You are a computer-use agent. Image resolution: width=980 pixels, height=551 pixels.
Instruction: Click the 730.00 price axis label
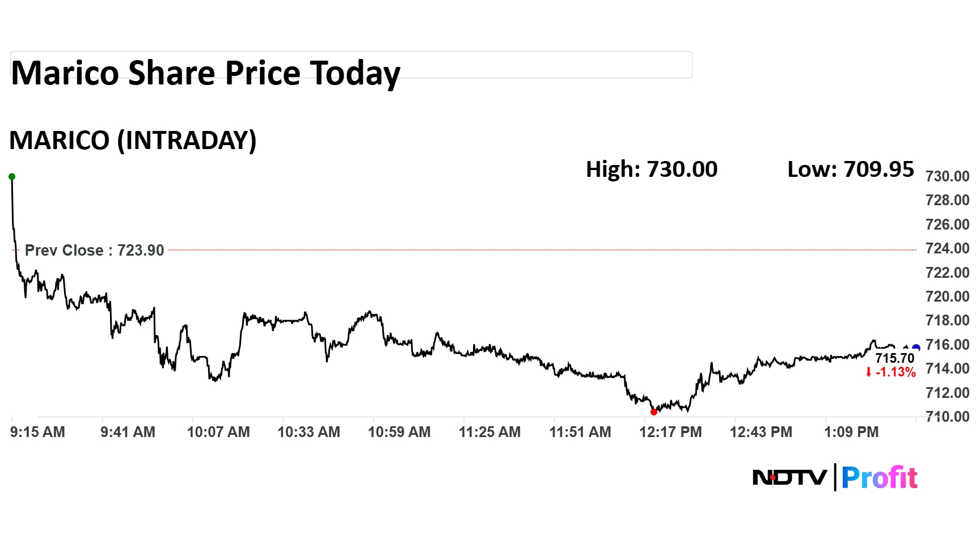(x=947, y=176)
